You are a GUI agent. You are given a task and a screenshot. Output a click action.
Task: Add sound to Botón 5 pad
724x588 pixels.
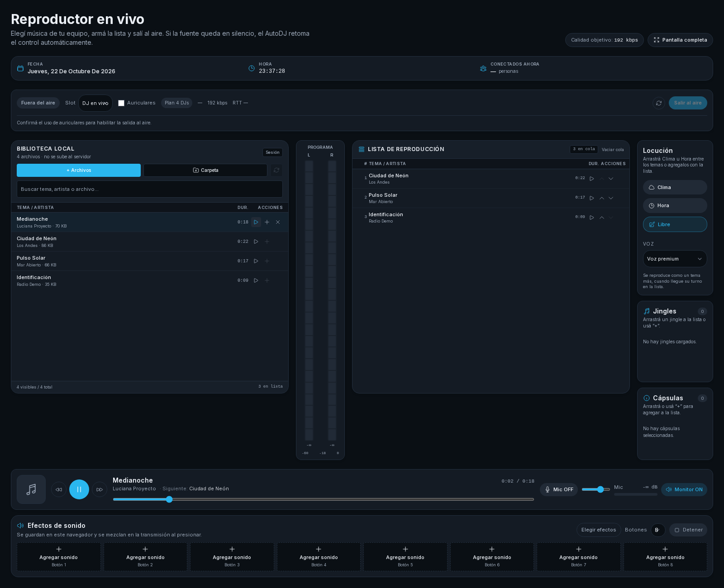405,557
